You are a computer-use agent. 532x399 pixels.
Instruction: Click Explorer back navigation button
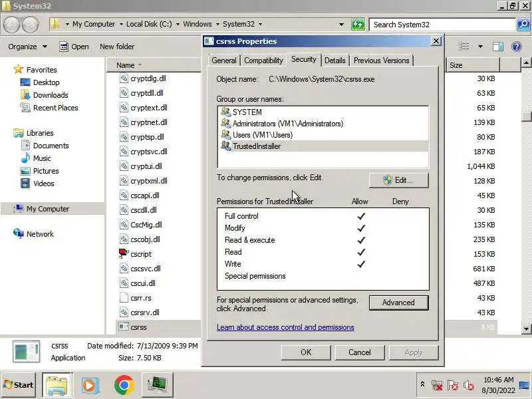(x=12, y=25)
